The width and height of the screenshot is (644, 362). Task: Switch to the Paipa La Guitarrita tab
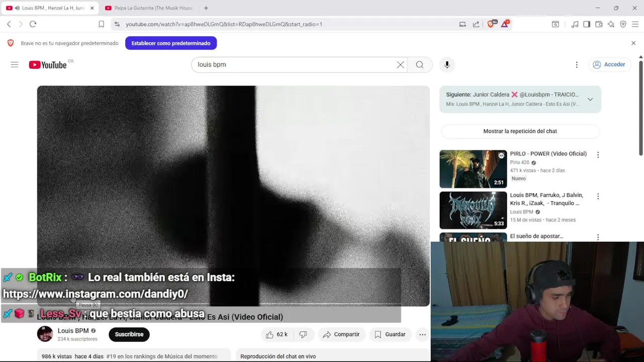[x=149, y=8]
